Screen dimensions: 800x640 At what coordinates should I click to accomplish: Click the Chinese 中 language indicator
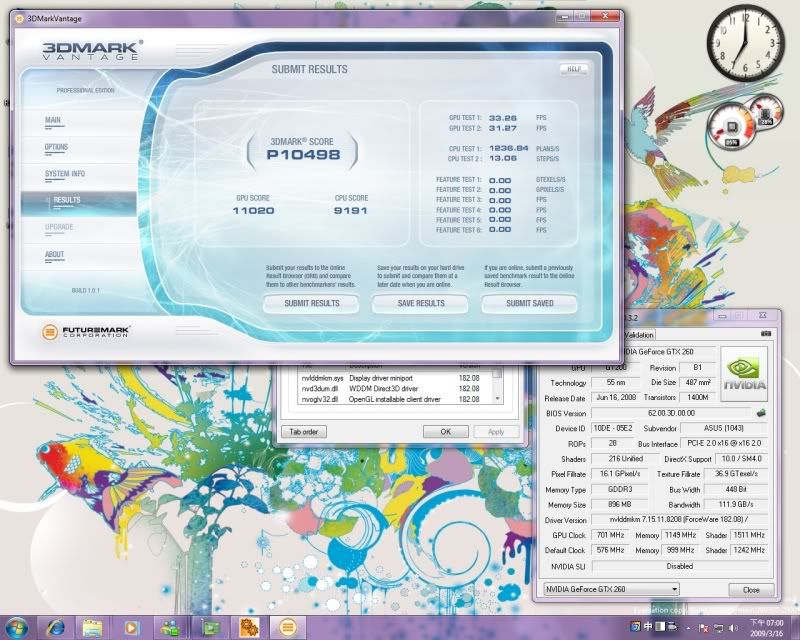647,626
